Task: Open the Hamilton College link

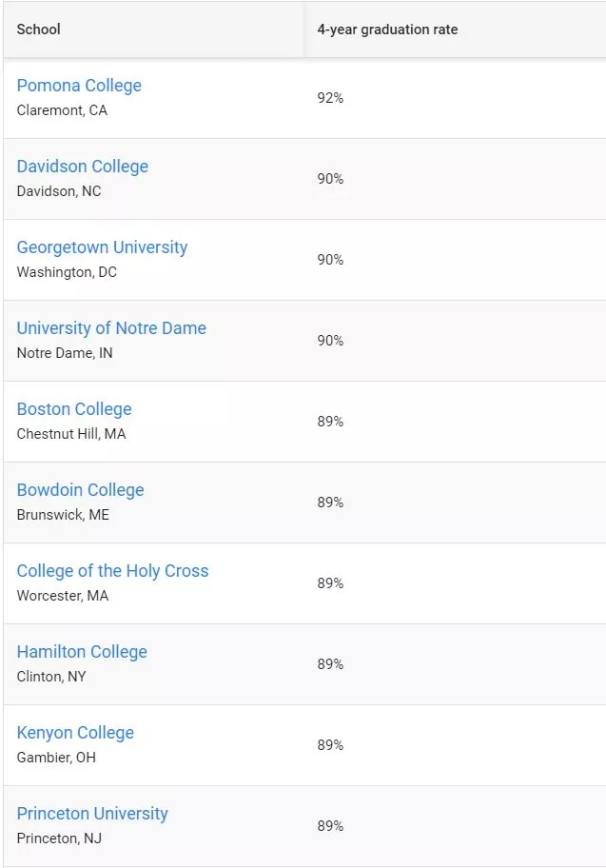Action: (82, 652)
